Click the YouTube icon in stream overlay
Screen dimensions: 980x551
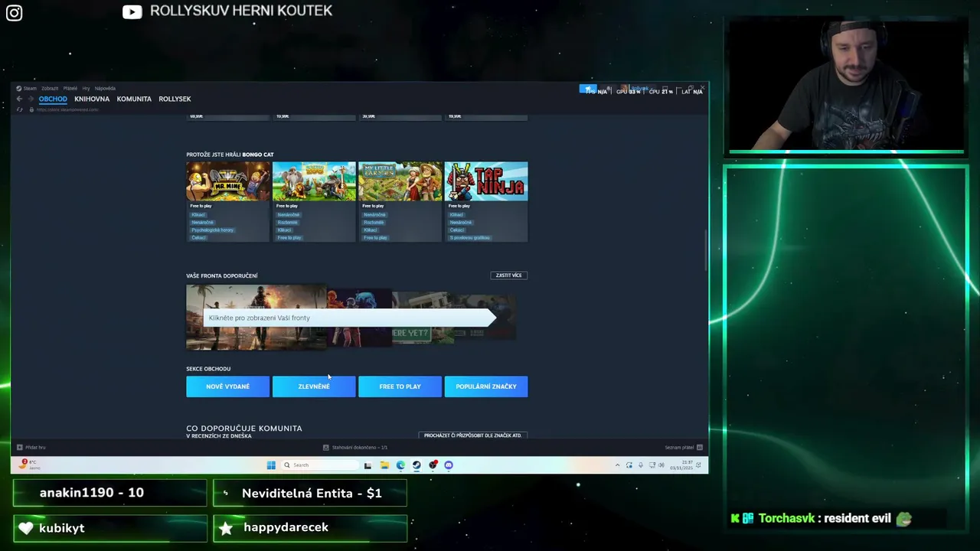pos(132,11)
